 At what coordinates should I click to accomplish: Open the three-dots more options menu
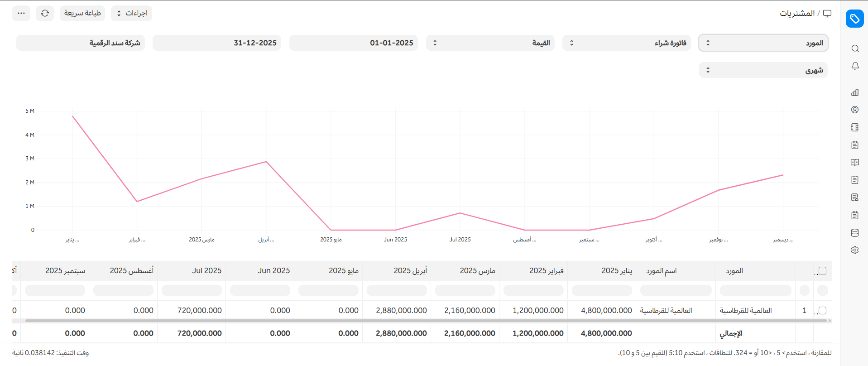[21, 13]
